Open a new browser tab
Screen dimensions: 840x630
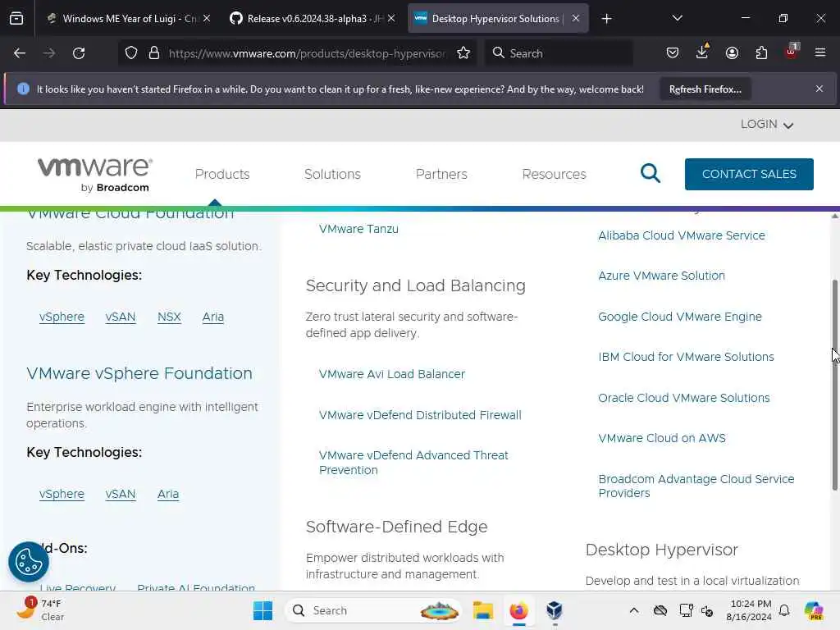(x=606, y=19)
